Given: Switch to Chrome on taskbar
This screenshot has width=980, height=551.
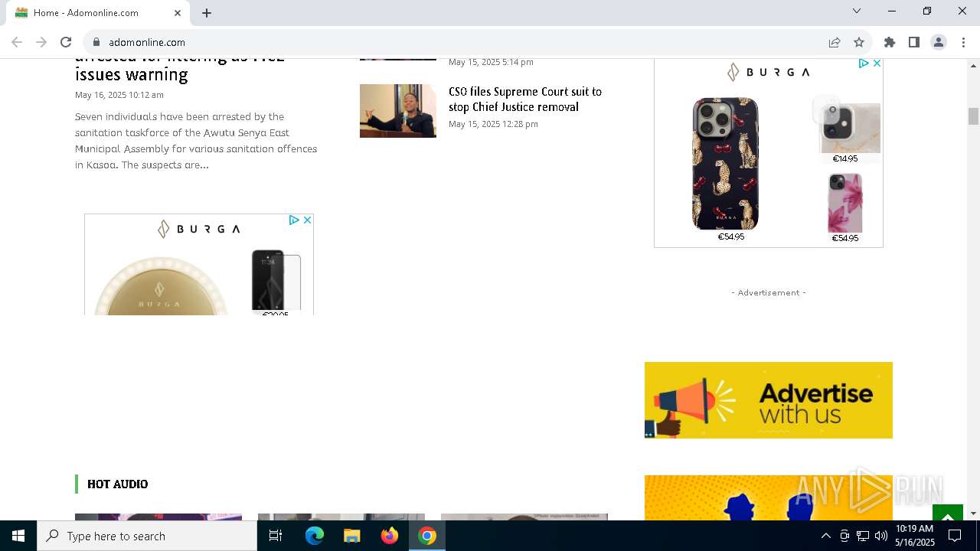Looking at the screenshot, I should [x=427, y=536].
